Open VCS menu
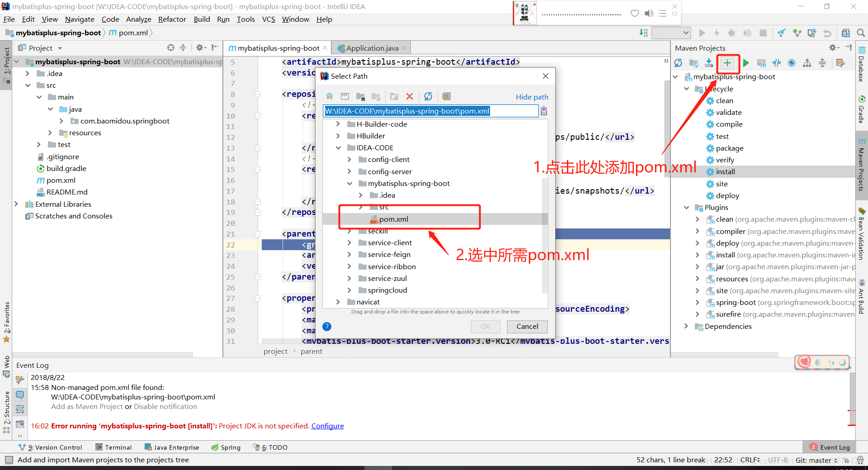The image size is (868, 470). pos(269,19)
